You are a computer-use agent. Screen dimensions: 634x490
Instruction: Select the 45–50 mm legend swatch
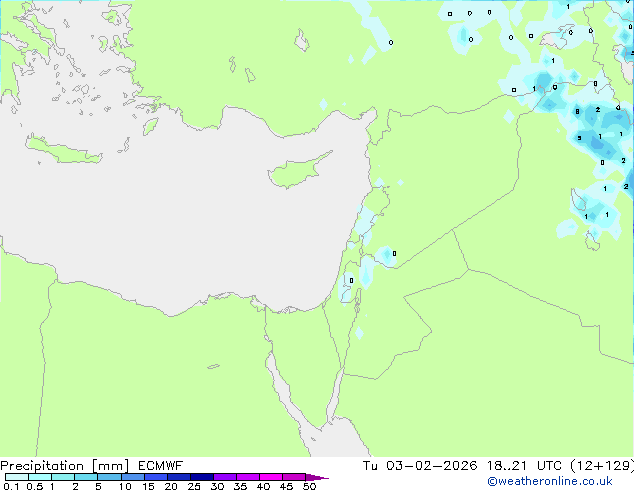tap(293, 477)
